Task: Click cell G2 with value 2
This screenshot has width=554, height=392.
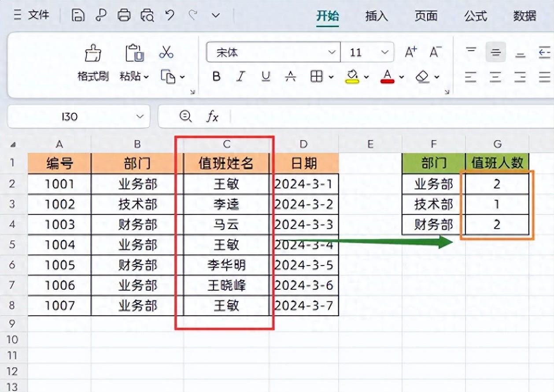Action: point(497,184)
